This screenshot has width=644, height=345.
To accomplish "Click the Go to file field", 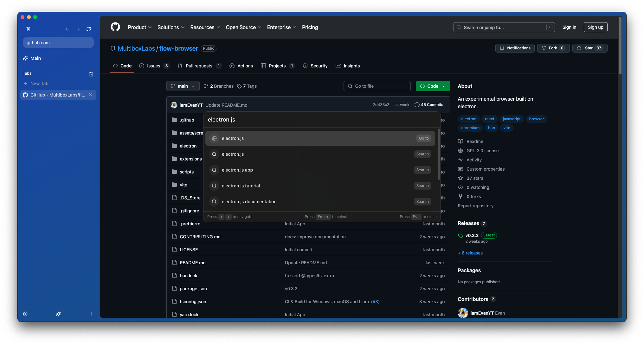I will (x=377, y=86).
